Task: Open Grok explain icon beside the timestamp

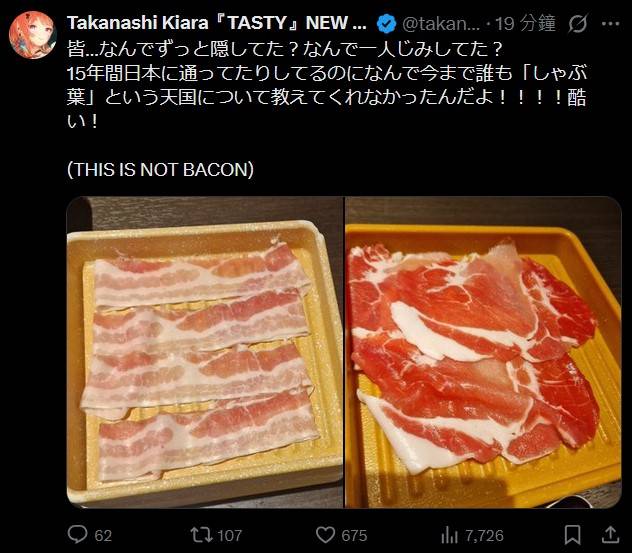Action: [x=577, y=23]
